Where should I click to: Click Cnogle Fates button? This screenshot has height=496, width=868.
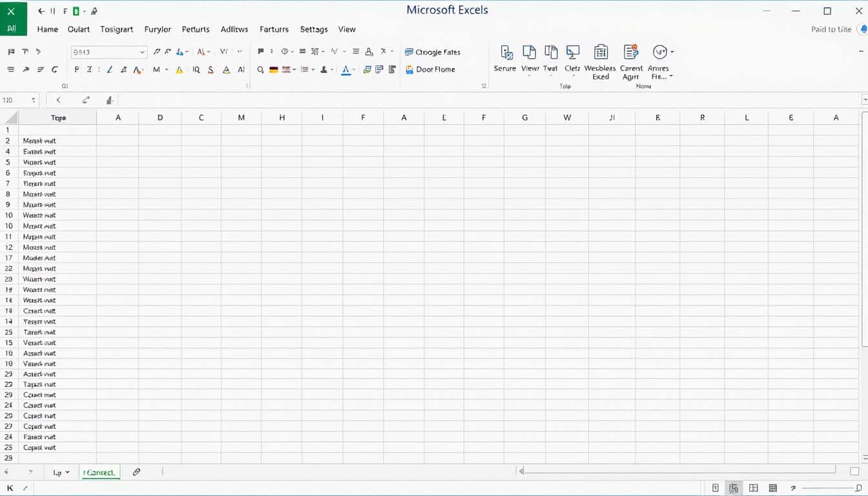[x=432, y=52]
